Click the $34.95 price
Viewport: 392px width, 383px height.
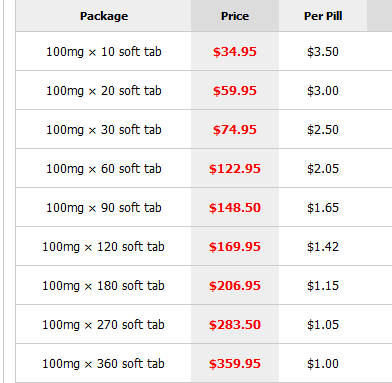pos(235,52)
